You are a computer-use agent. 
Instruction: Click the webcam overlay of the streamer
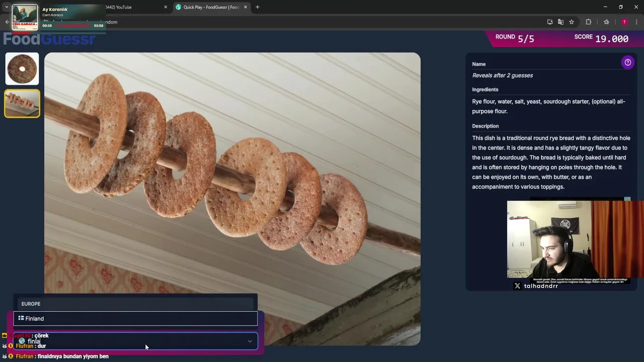click(576, 239)
